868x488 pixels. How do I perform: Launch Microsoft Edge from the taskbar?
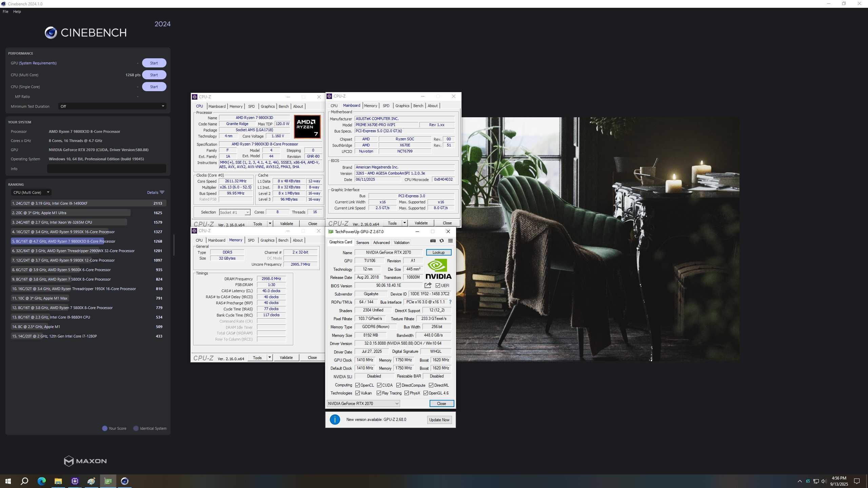42,481
